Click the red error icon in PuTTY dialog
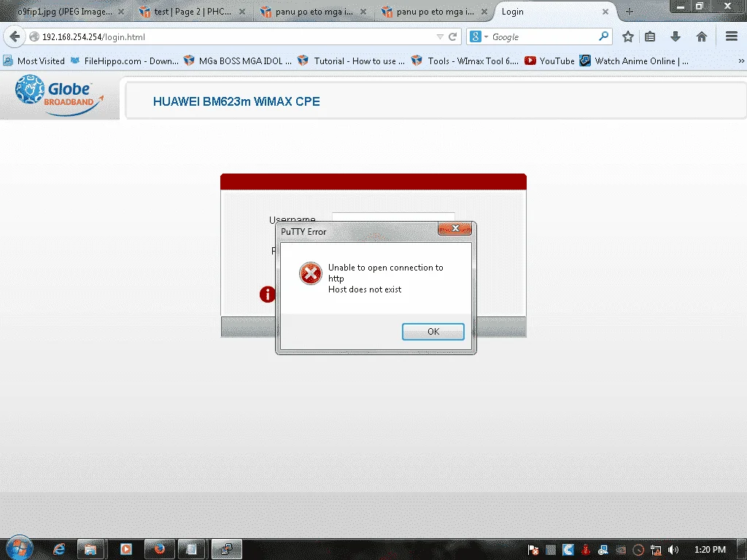Viewport: 747px width, 560px height. pyautogui.click(x=311, y=273)
